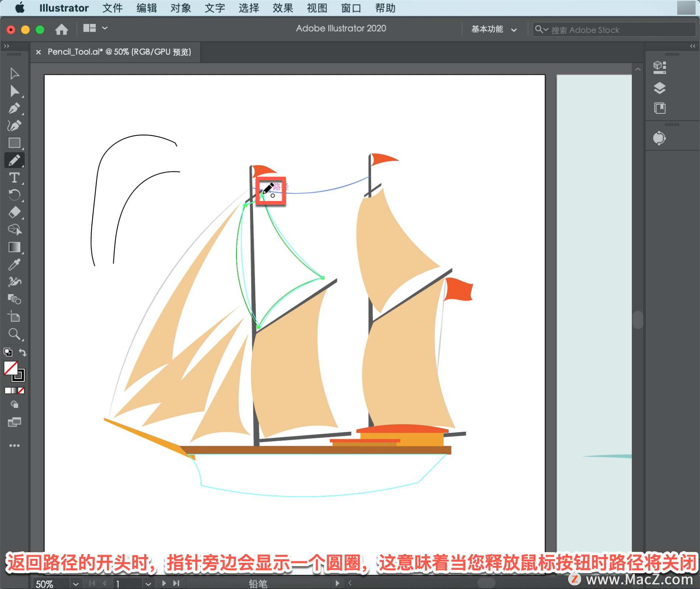This screenshot has width=700, height=589.
Task: Open the 基本功能 workspace dropdown
Action: point(494,29)
